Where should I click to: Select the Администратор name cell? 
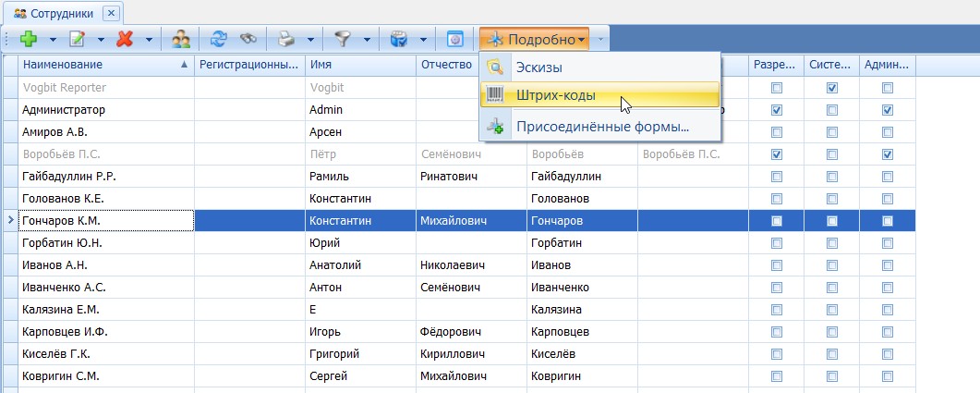coord(106,110)
